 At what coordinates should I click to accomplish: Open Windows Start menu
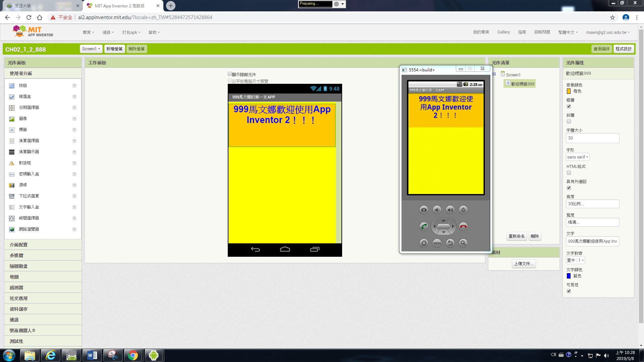click(x=9, y=355)
